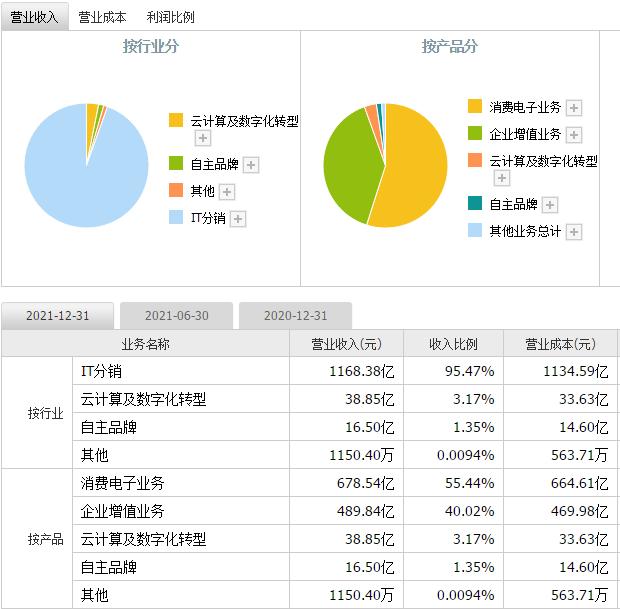This screenshot has width=620, height=609.
Task: Click the light blue swatch next to IT分销
Action: tap(176, 217)
